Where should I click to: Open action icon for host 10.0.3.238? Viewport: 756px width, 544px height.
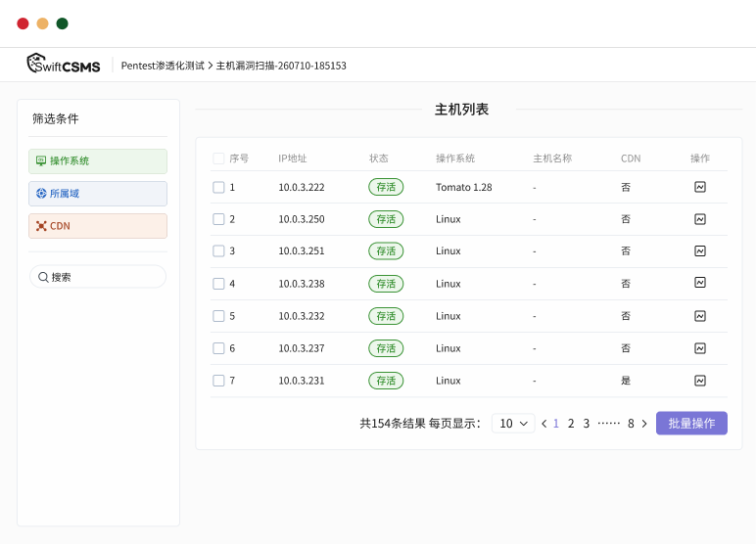[x=699, y=283]
